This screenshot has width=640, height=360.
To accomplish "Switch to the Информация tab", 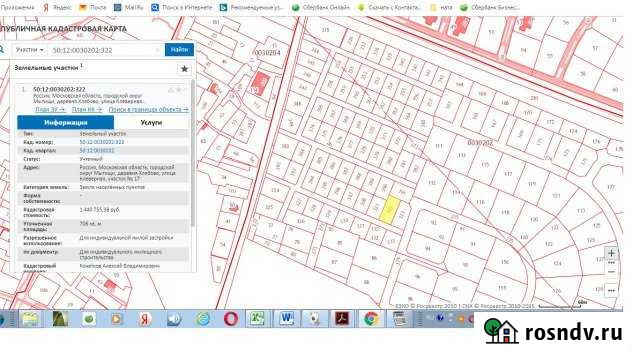I will pyautogui.click(x=65, y=122).
